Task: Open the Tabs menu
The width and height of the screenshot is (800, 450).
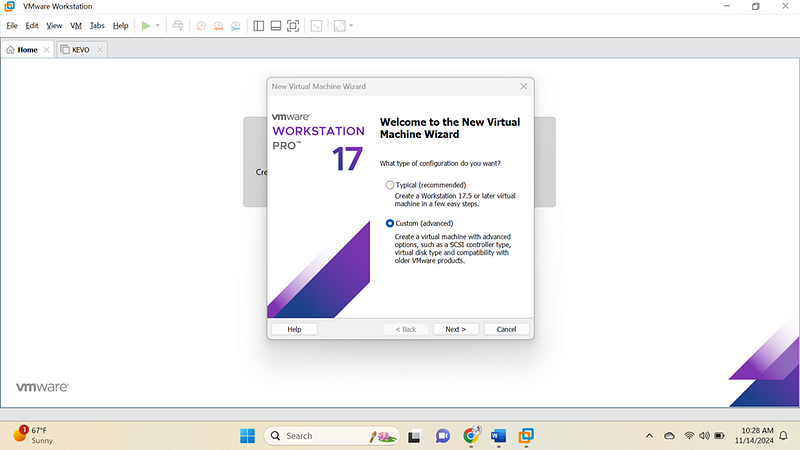Action: (x=97, y=26)
